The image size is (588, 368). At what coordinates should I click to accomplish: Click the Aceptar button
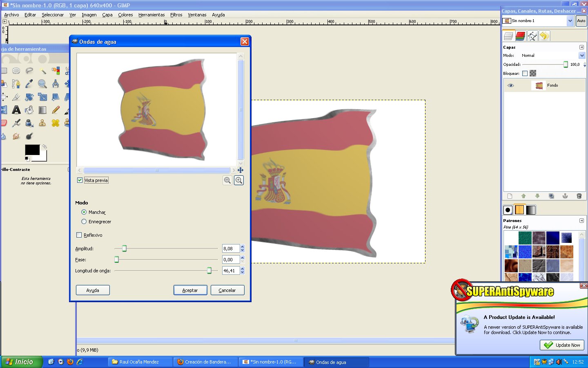tap(190, 290)
